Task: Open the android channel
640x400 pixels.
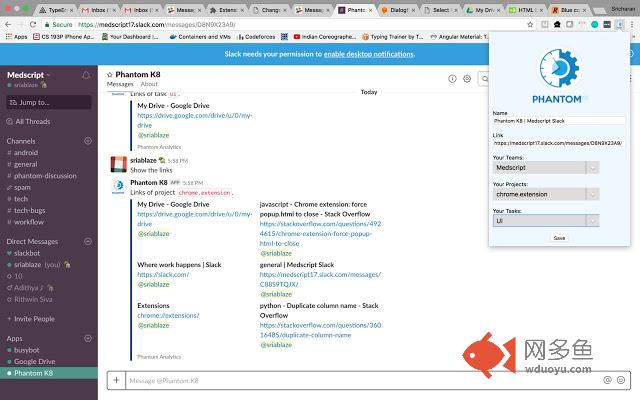Action: [26, 152]
